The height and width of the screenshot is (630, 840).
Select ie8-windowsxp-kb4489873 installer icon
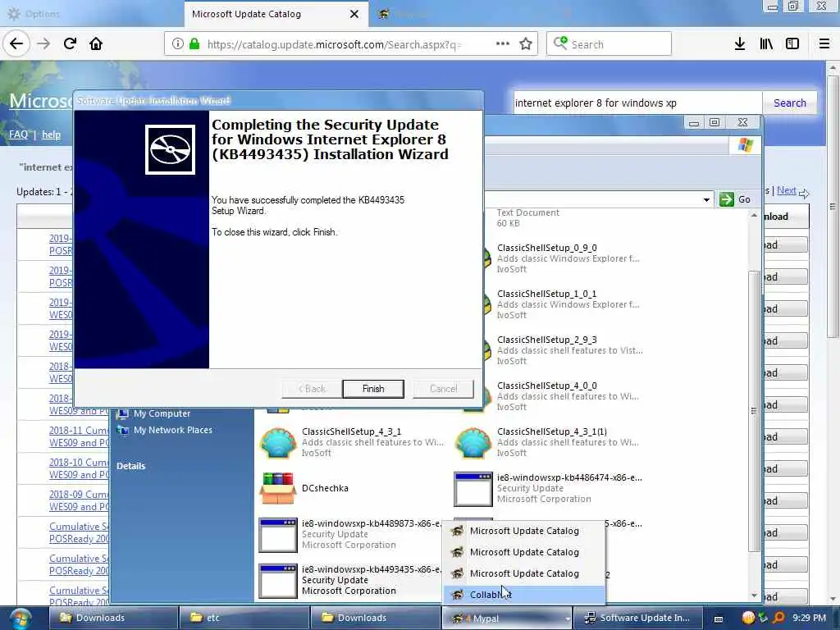tap(277, 535)
